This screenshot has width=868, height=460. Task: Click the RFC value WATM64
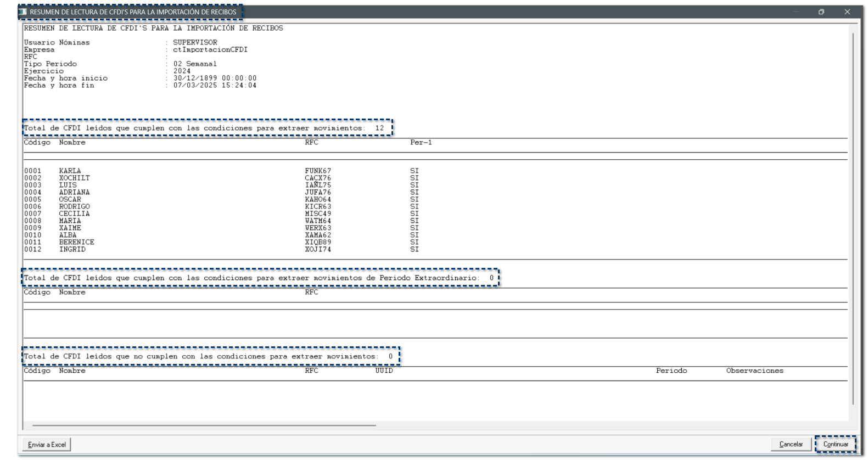pos(318,221)
